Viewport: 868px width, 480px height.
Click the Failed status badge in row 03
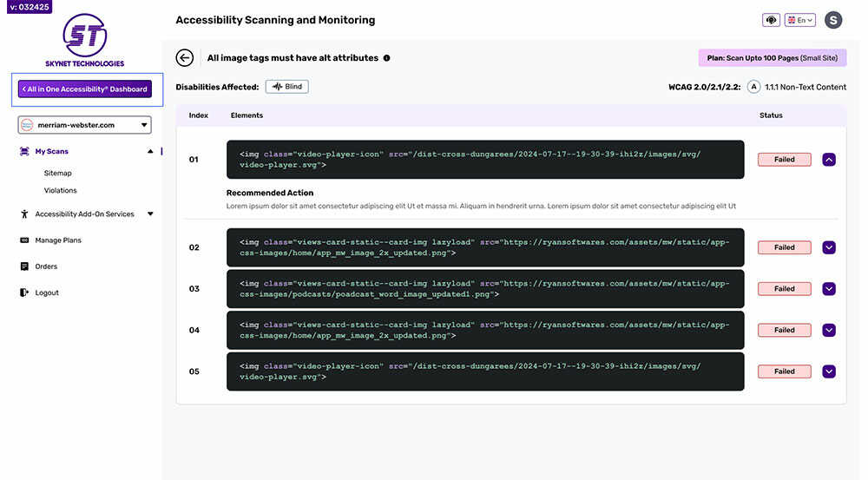coord(784,289)
